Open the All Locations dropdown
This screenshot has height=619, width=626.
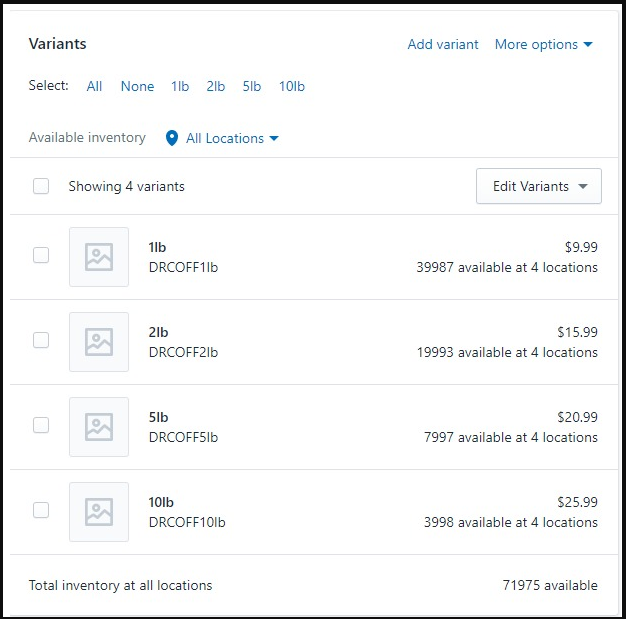pos(232,138)
